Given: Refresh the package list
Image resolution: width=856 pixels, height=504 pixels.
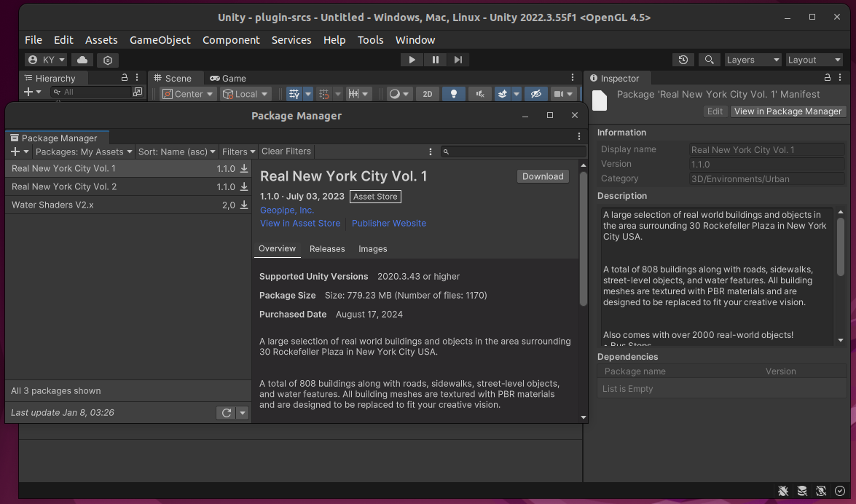Looking at the screenshot, I should click(226, 413).
